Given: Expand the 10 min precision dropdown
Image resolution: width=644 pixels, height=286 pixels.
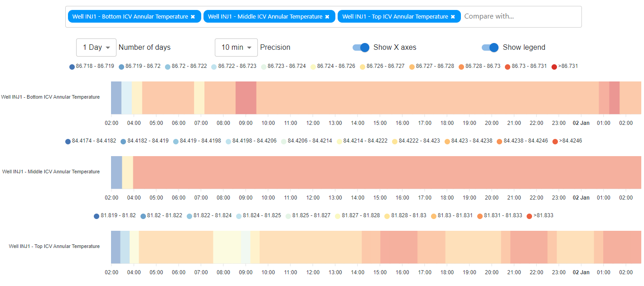Looking at the screenshot, I should coord(236,47).
